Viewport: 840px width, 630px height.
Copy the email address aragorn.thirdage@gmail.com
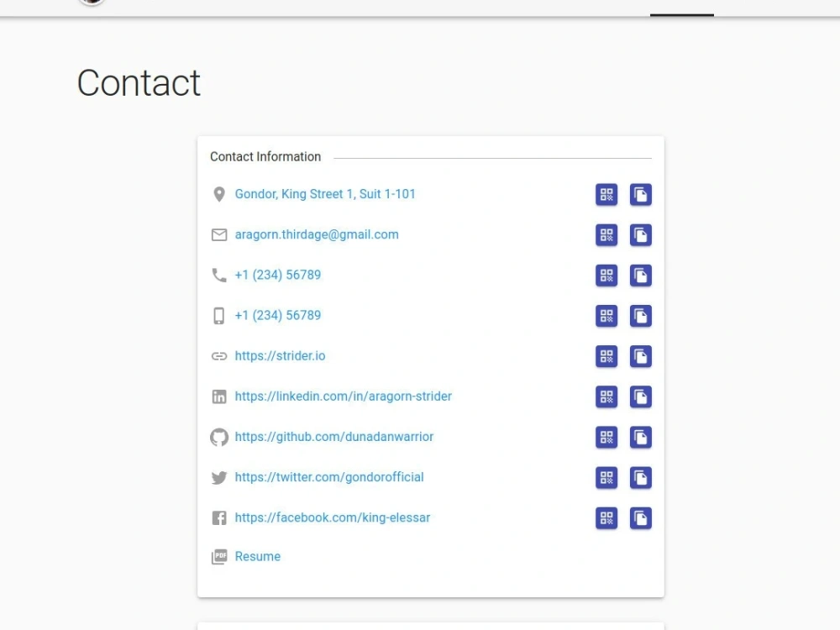(641, 235)
